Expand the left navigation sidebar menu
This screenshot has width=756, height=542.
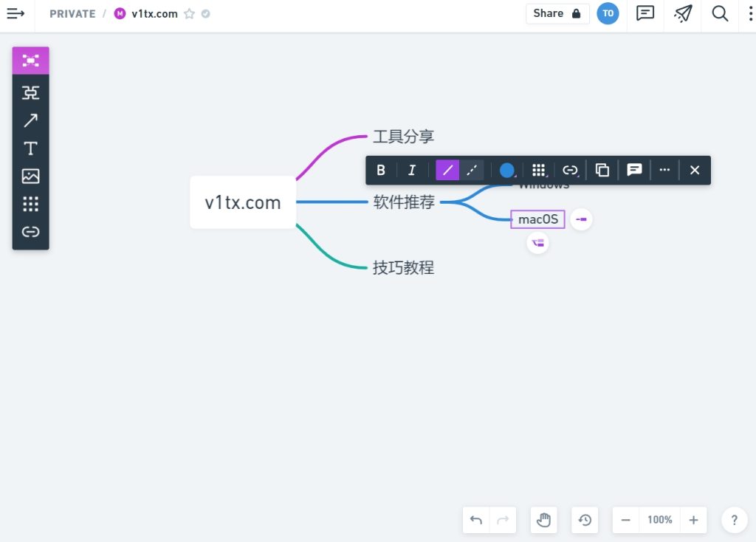[16, 13]
